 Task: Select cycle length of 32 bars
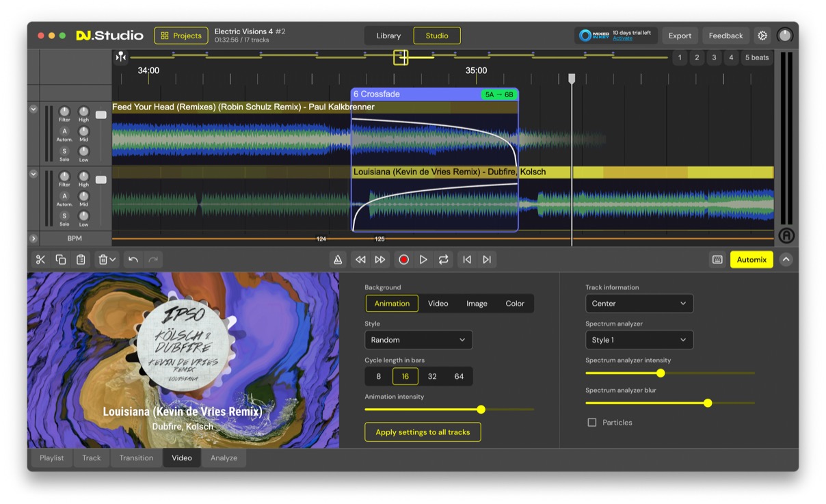coord(431,375)
